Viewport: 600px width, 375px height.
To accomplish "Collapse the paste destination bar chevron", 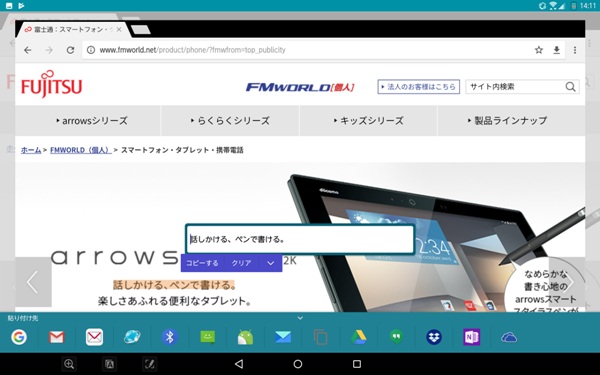I will pos(300,318).
